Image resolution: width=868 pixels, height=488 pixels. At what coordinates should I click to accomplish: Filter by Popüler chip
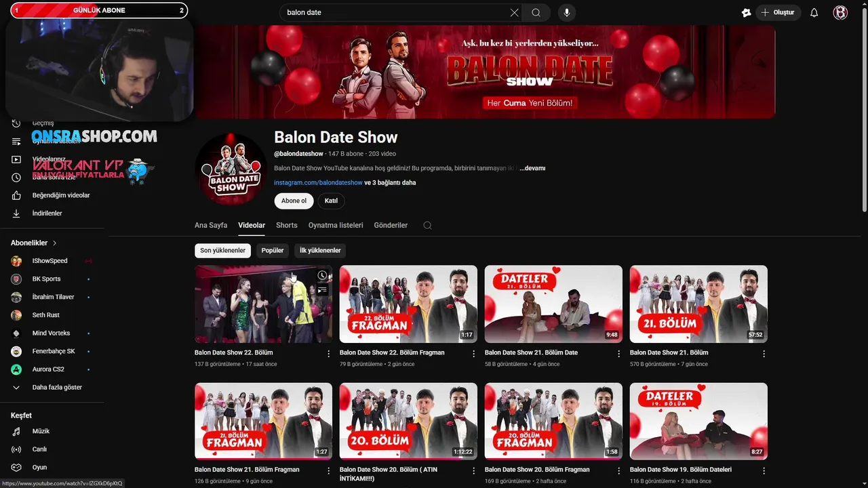273,251
